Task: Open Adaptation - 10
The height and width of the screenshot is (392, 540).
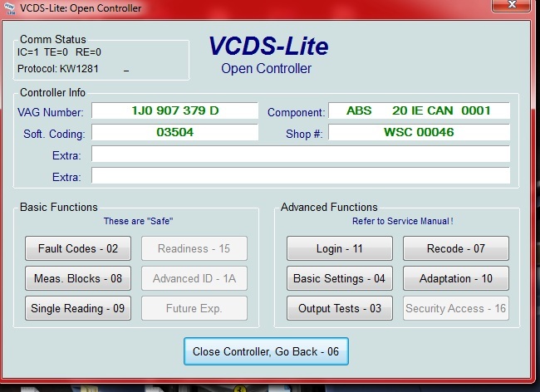Action: [455, 278]
